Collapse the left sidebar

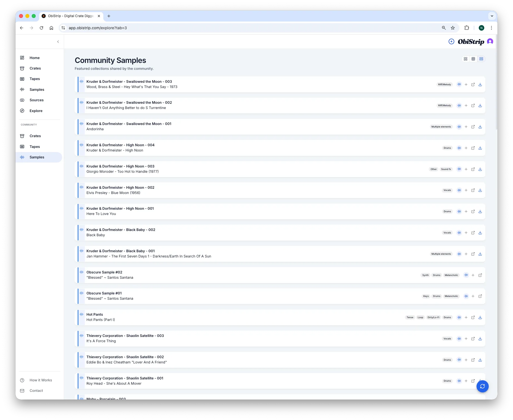(58, 41)
